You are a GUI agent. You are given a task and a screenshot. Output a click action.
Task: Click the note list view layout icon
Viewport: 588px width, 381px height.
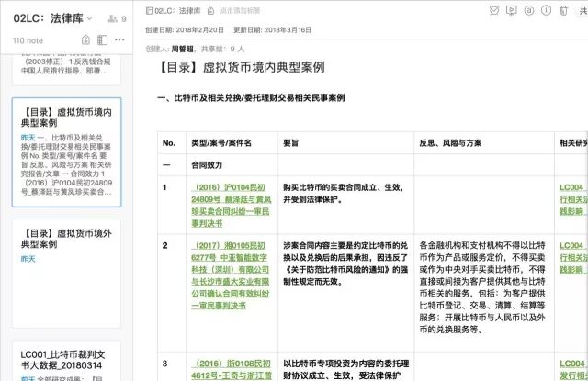pos(102,39)
